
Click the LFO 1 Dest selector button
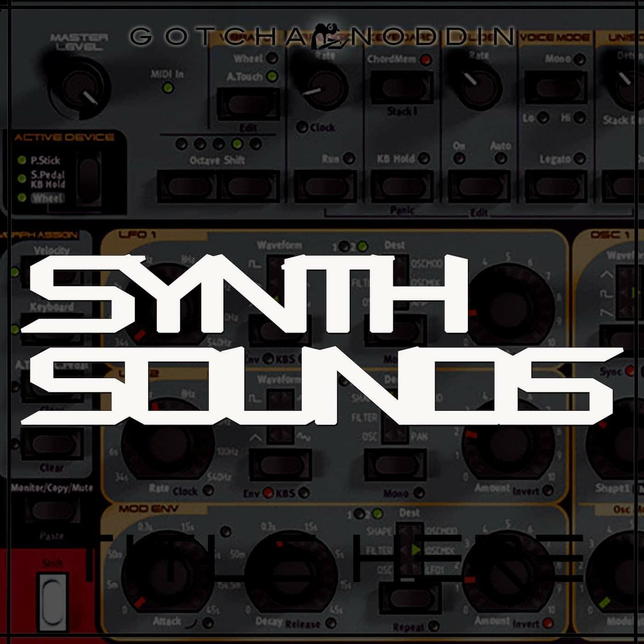[395, 331]
